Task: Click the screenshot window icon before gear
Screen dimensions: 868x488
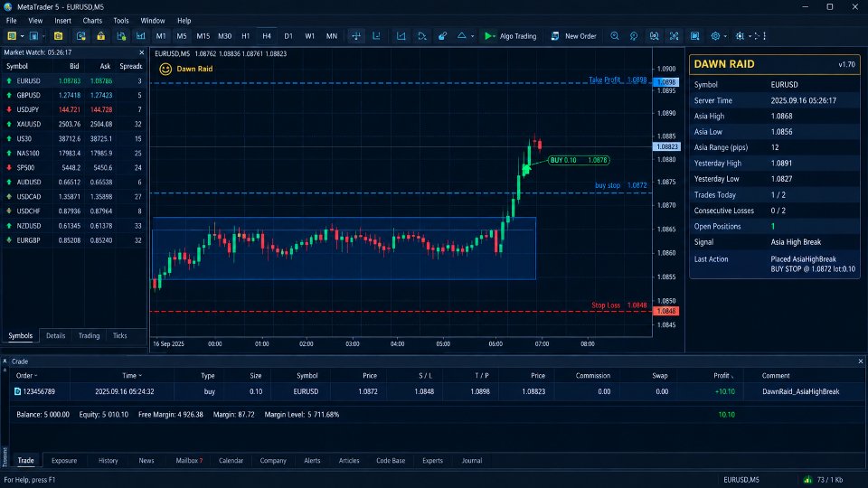Action: pyautogui.click(x=694, y=36)
